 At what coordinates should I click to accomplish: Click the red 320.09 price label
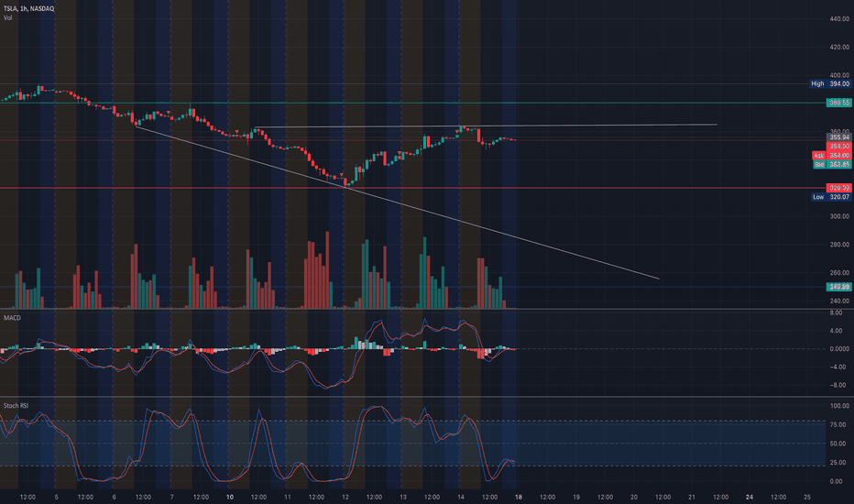[838, 188]
